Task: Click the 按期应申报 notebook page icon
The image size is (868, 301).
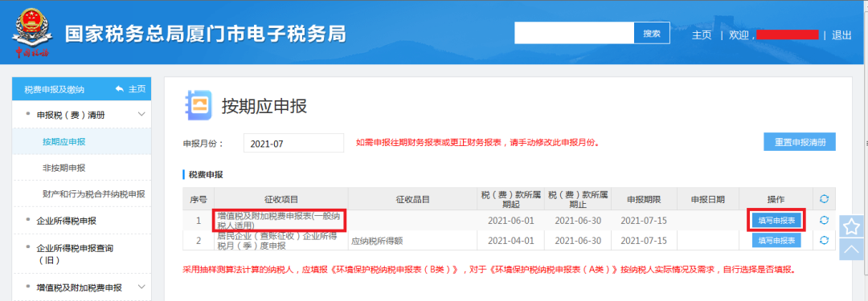Action: (199, 104)
